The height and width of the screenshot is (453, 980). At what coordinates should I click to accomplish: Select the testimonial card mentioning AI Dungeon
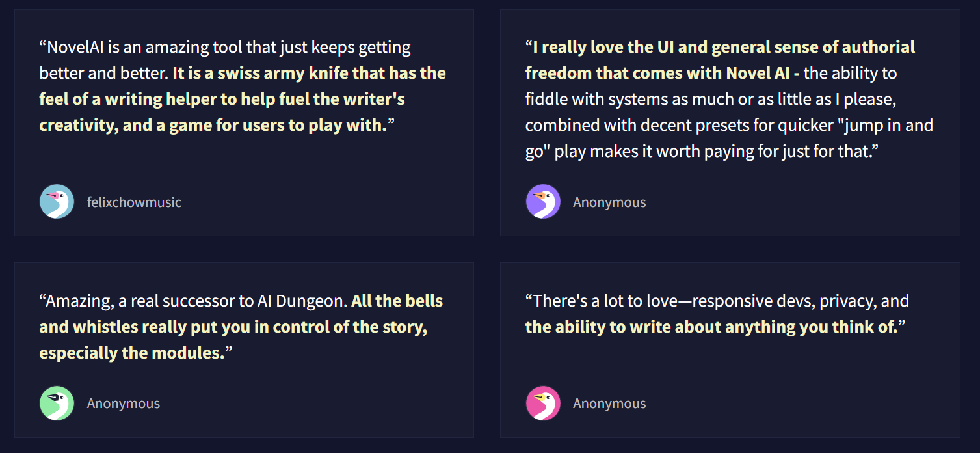[244, 350]
